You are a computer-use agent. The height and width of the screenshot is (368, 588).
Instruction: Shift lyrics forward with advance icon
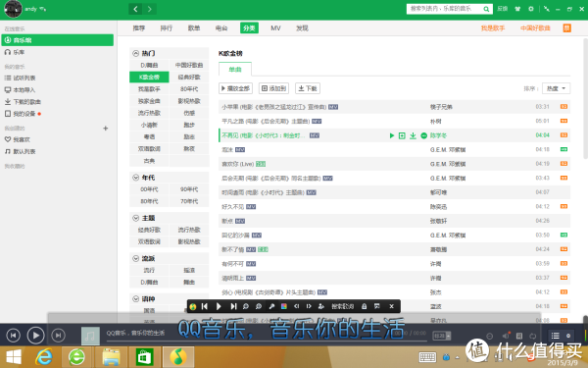[309, 306]
